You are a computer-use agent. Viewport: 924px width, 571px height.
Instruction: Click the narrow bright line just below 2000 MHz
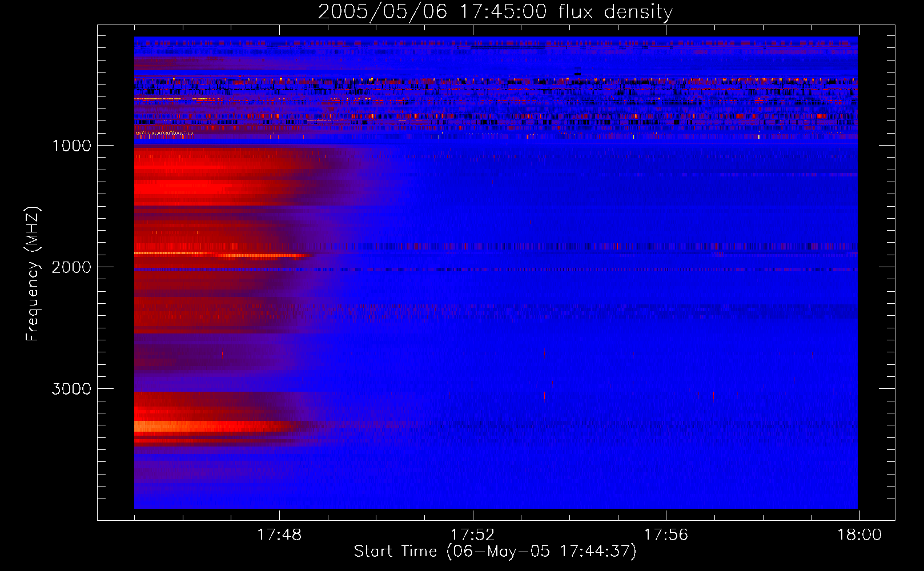click(x=223, y=254)
